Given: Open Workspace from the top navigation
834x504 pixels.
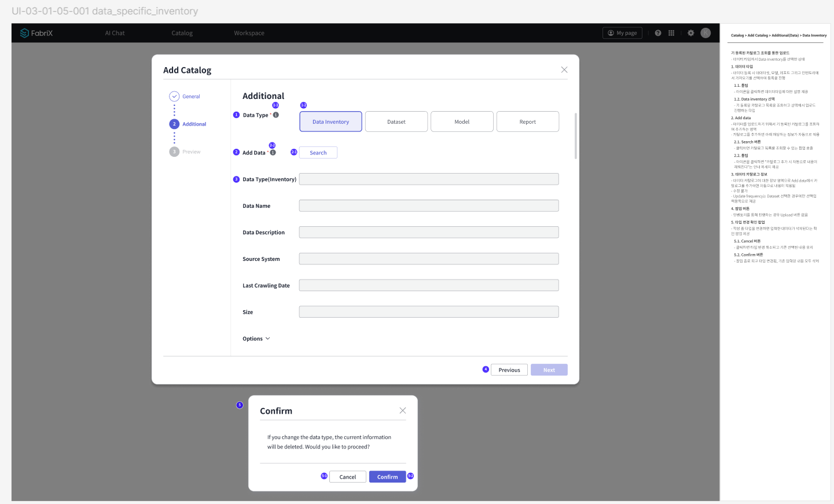Looking at the screenshot, I should (249, 33).
